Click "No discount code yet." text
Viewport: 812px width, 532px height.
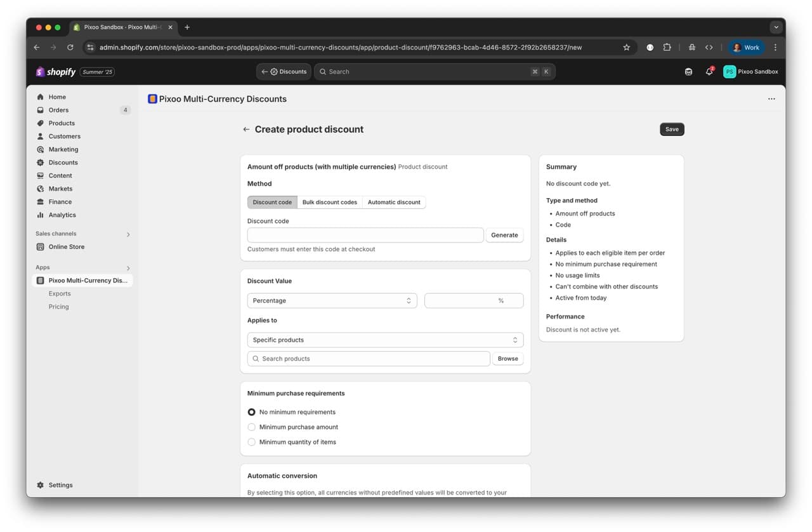(x=578, y=183)
